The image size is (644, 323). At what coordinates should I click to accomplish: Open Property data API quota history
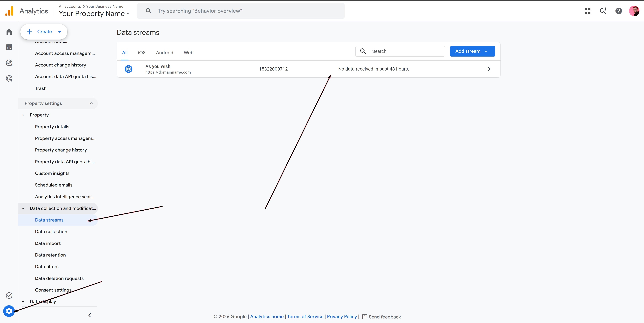point(65,162)
